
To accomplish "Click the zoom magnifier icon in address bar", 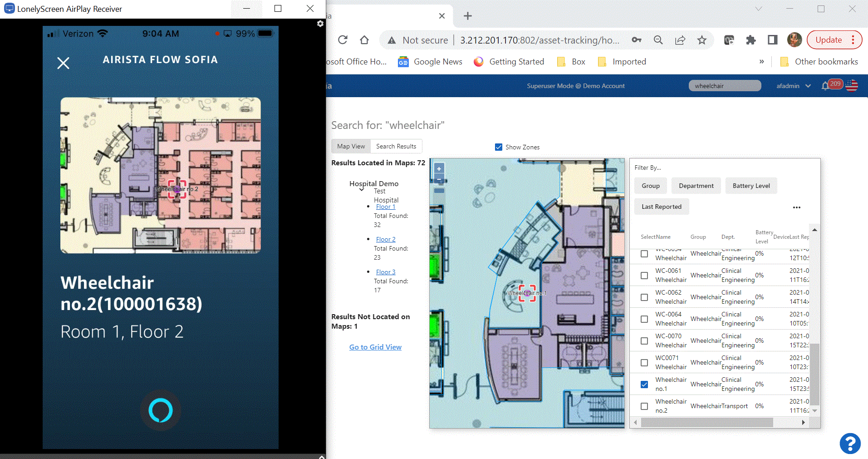I will coord(658,40).
